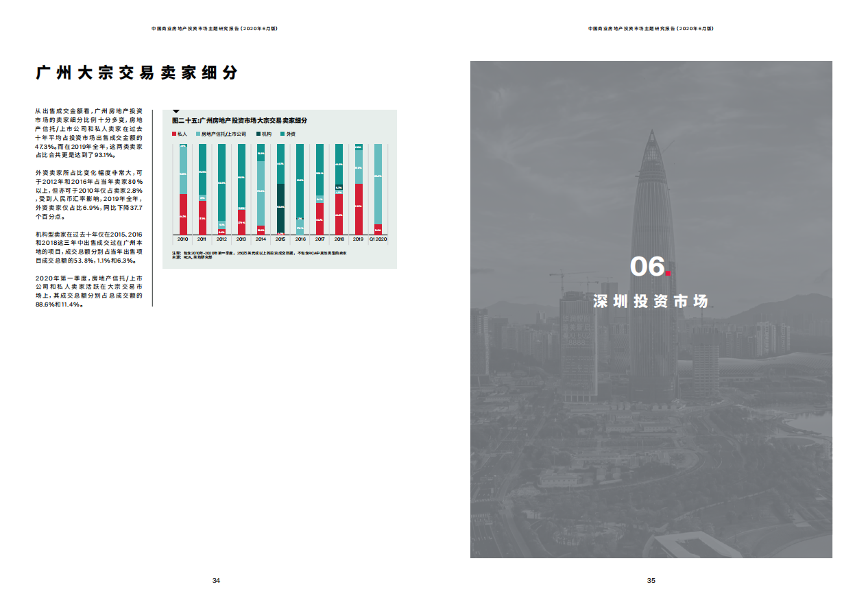Click the heading 广州大宗交易卖家细分
The height and width of the screenshot is (598, 868).
136,73
